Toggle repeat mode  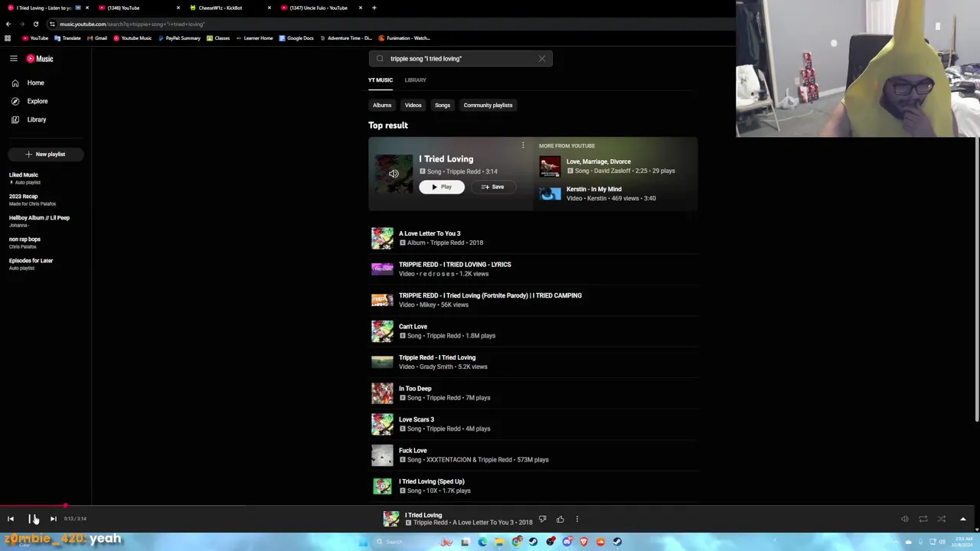[923, 519]
